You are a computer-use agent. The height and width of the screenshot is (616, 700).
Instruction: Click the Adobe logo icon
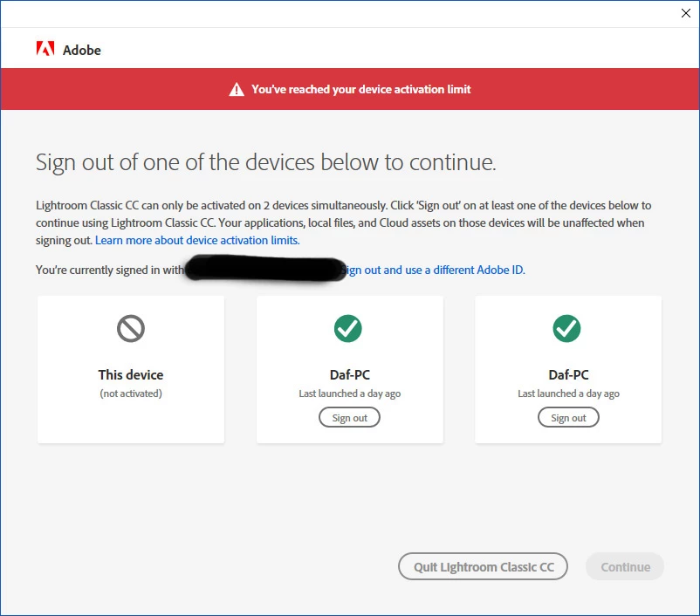[45, 49]
